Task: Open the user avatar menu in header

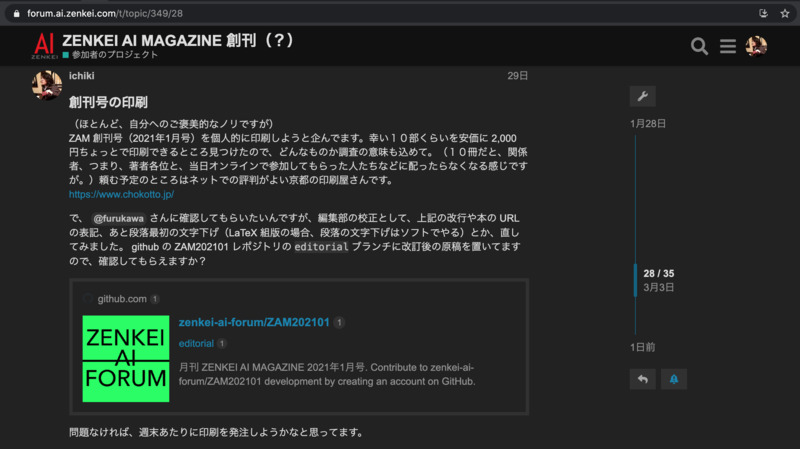Action: coord(756,46)
